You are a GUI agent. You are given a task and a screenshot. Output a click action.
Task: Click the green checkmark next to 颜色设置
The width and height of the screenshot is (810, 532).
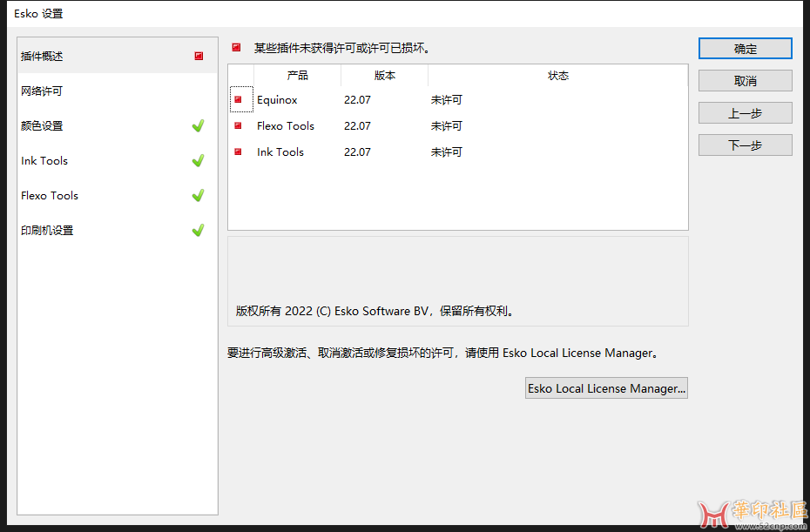pyautogui.click(x=198, y=125)
